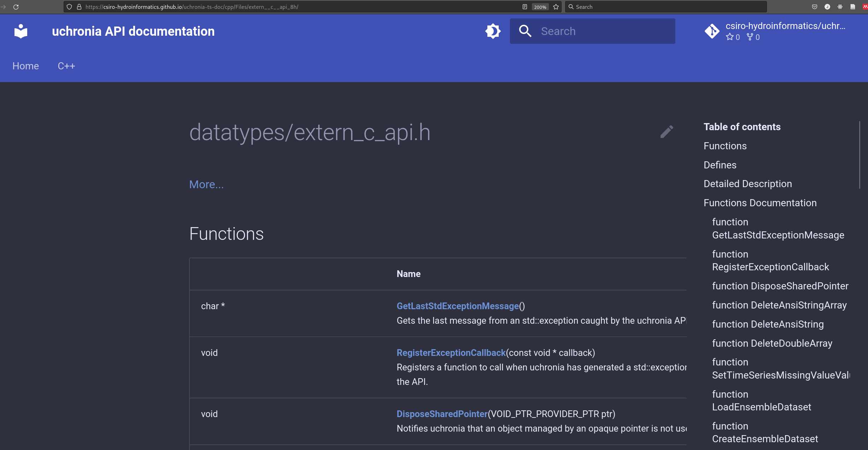Toggle the dark/light color scheme
868x450 pixels.
point(493,31)
